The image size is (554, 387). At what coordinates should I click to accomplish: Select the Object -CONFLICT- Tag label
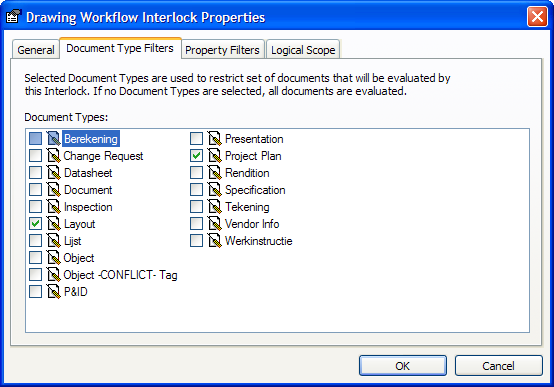[120, 275]
